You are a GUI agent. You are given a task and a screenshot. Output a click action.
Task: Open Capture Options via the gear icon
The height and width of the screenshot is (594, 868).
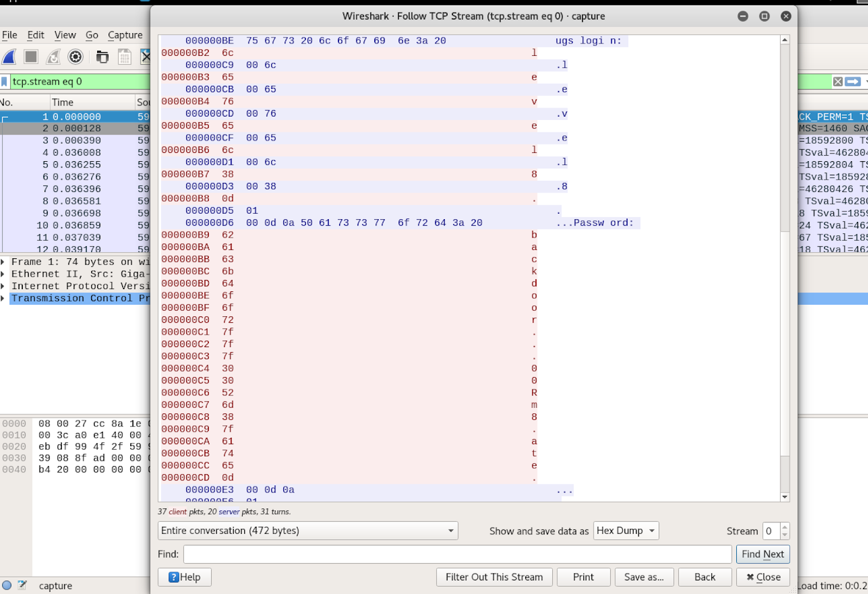tap(75, 56)
